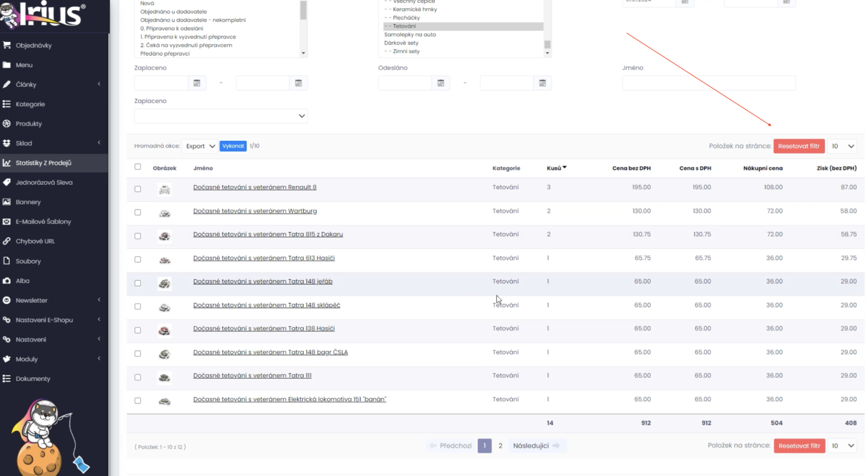
Task: Click the status list scrollbar down arrow
Action: coord(303,53)
